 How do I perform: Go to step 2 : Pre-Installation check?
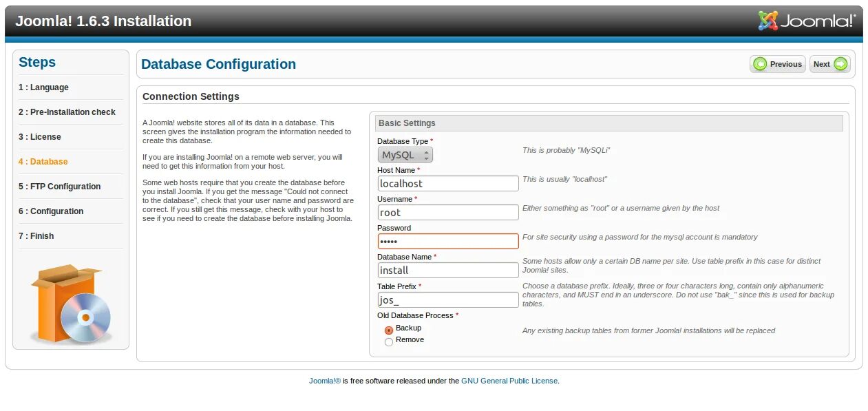pos(67,112)
